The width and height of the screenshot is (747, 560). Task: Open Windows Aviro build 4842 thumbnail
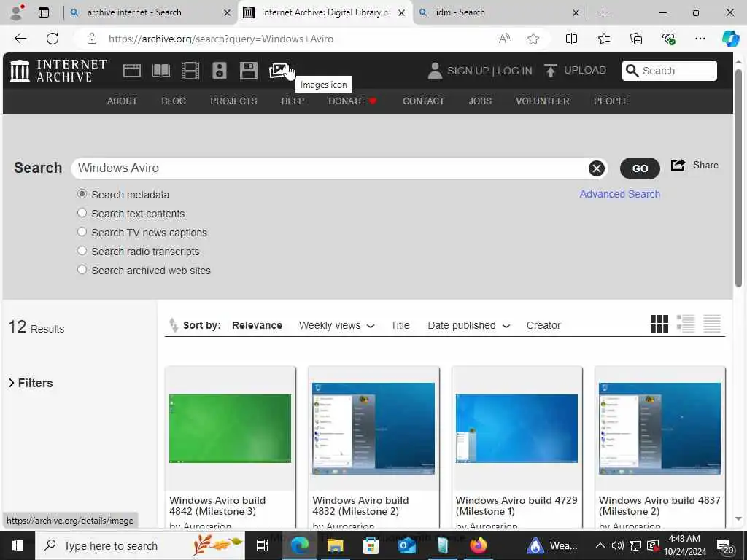(x=230, y=429)
